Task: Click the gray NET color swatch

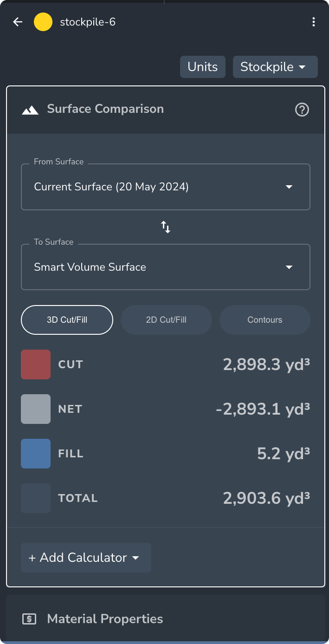Action: pos(36,409)
